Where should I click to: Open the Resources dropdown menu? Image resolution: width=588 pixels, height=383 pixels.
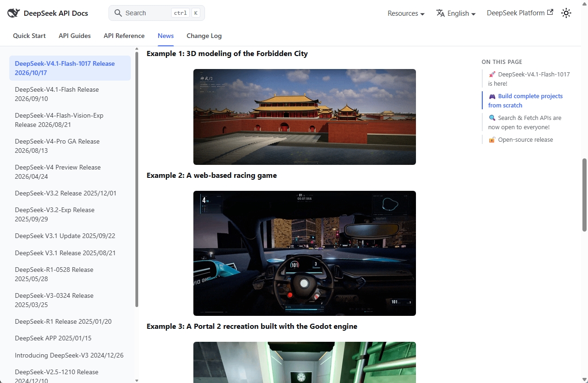click(406, 13)
